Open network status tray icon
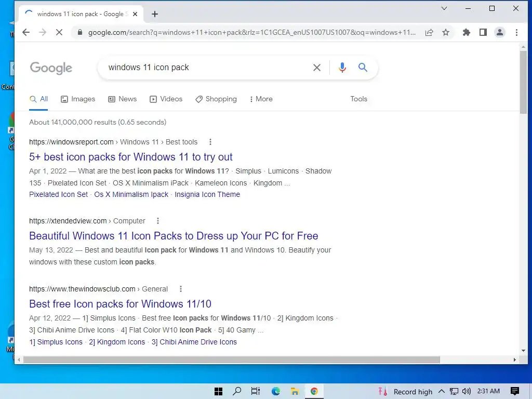Viewport: 532px width, 399px height. 454,392
